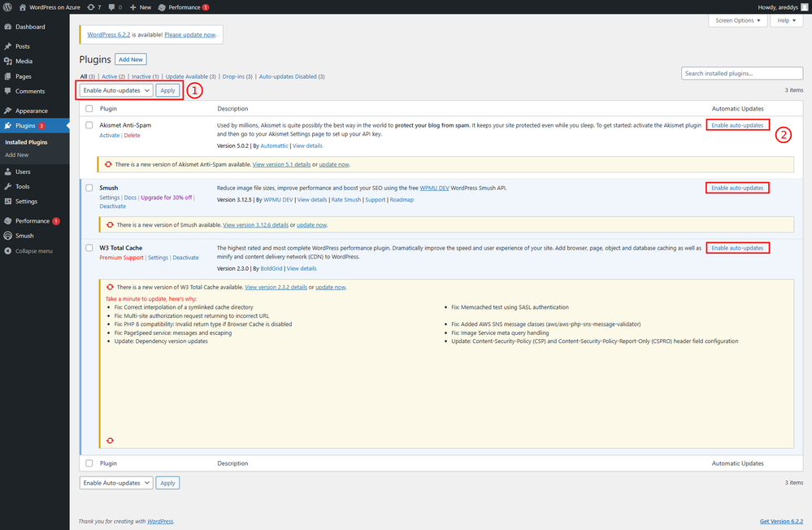Viewport: 812px width, 530px height.
Task: Click the Media icon in sidebar
Action: coord(8,61)
